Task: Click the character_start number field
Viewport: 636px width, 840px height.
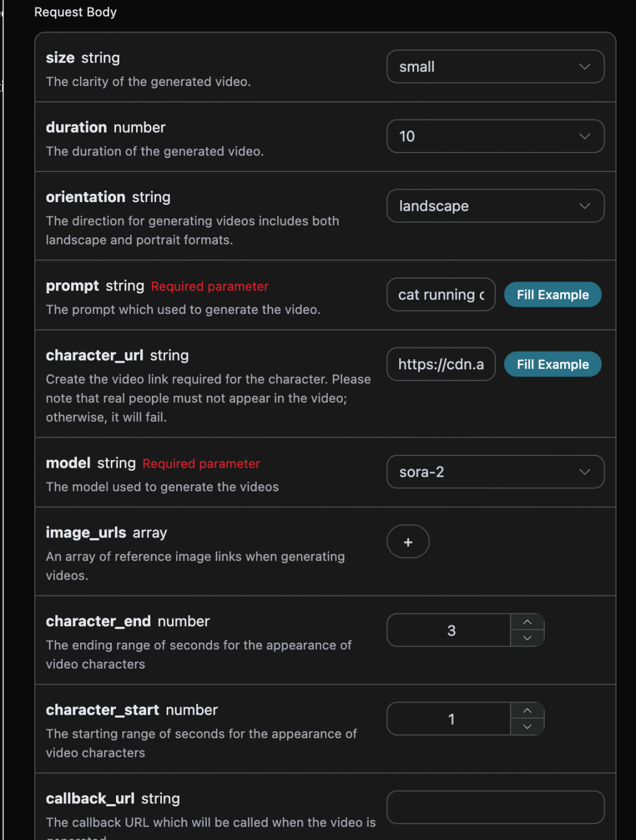Action: (449, 719)
